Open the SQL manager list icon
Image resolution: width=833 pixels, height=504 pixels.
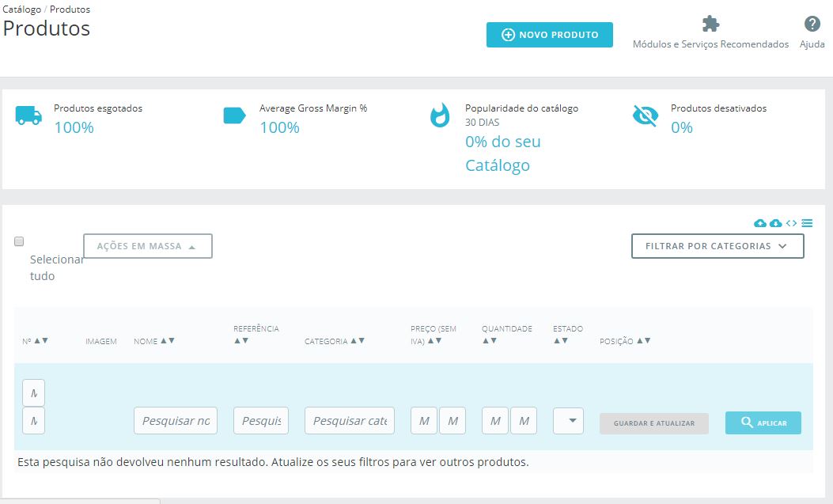click(807, 223)
